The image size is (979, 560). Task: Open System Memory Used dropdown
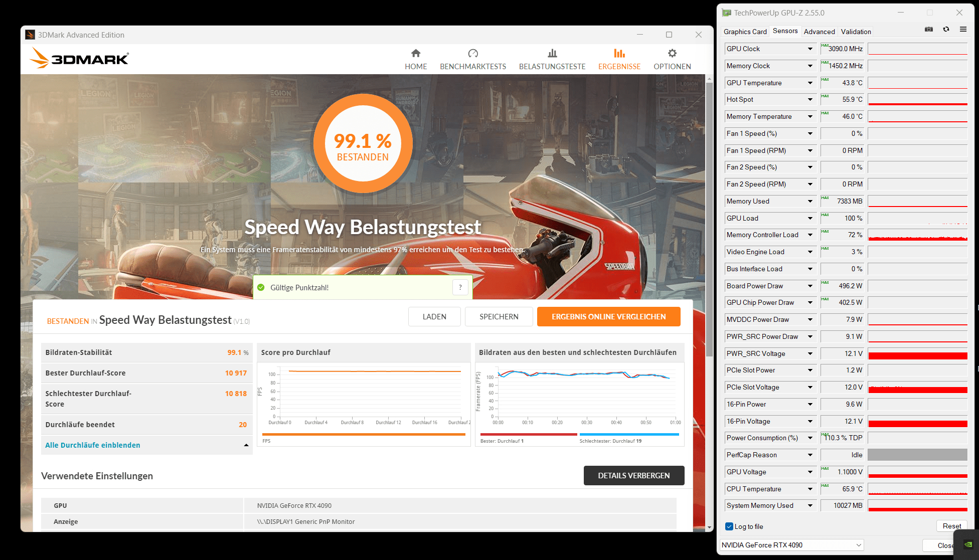pos(810,505)
